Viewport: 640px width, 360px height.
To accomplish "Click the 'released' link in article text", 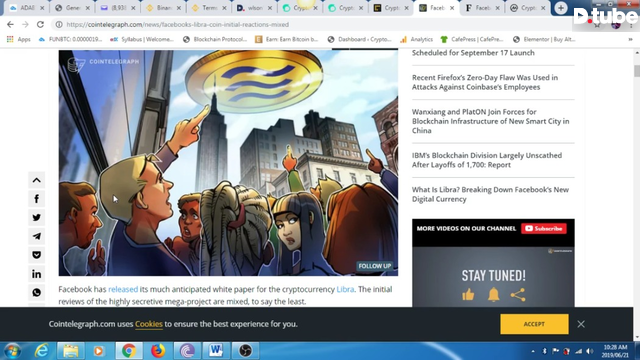I will (x=123, y=289).
